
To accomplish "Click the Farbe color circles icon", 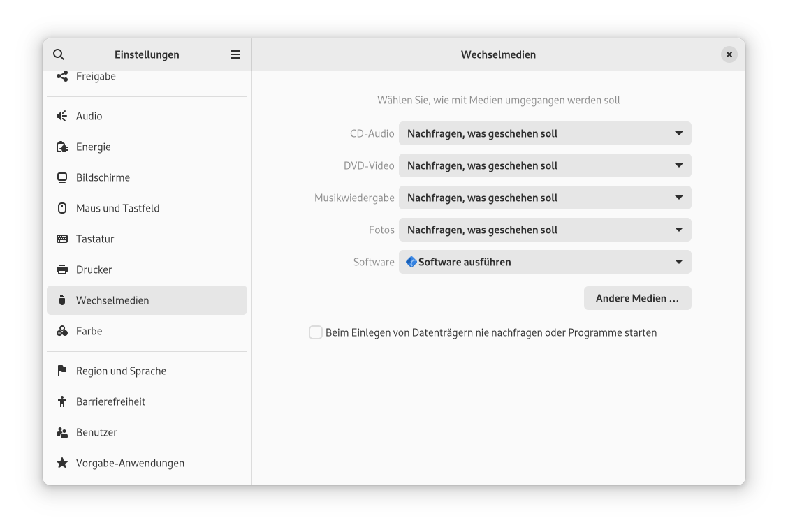I will click(x=62, y=331).
